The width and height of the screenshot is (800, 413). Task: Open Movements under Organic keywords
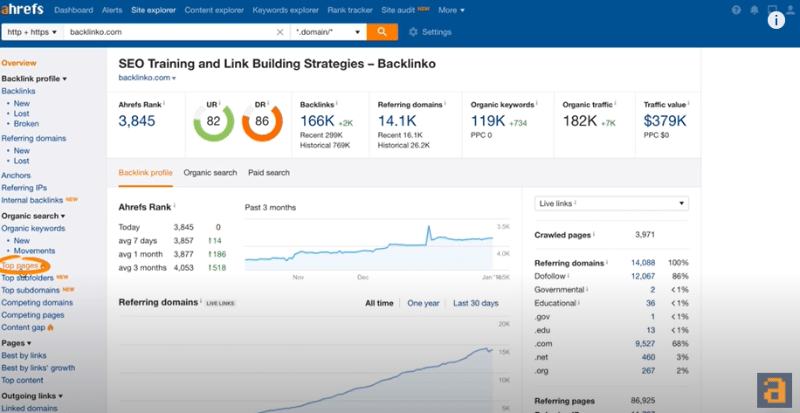click(34, 251)
